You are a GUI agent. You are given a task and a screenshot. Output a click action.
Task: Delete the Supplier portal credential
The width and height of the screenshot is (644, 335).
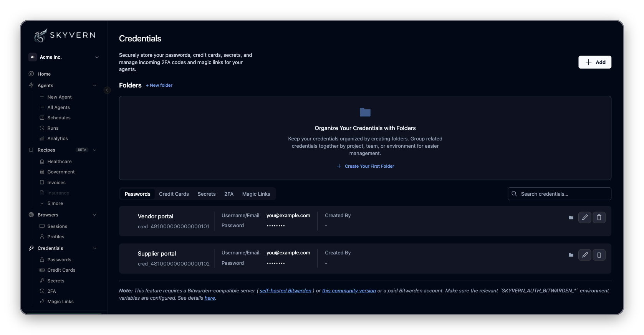pyautogui.click(x=599, y=255)
